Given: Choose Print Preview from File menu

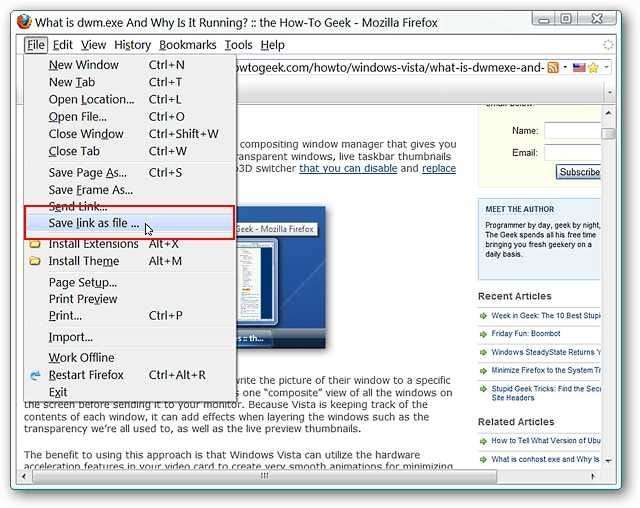Looking at the screenshot, I should pos(83,299).
